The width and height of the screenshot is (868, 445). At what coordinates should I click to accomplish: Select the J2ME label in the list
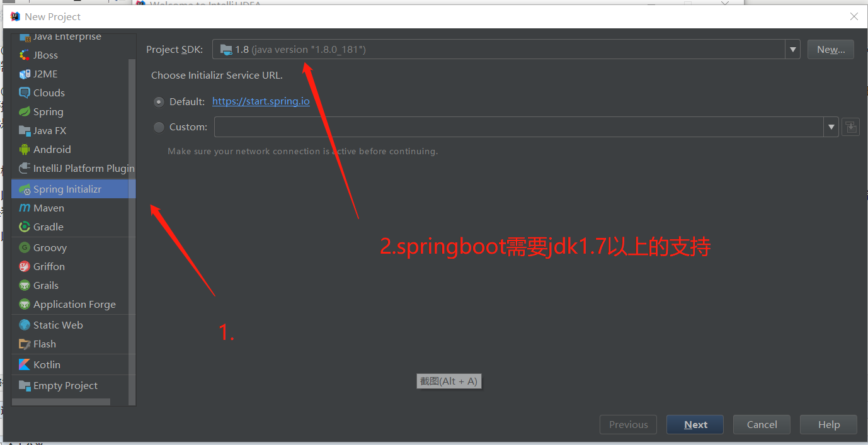[45, 74]
